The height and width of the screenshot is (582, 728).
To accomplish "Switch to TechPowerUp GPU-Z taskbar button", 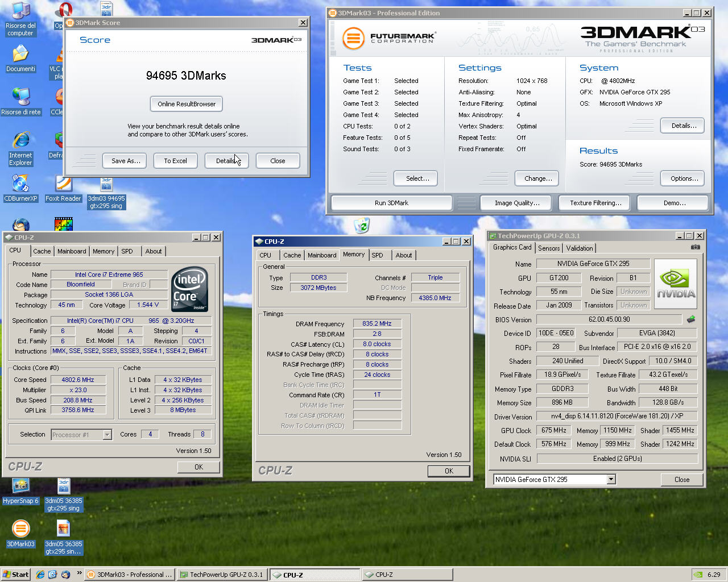I will pyautogui.click(x=222, y=575).
